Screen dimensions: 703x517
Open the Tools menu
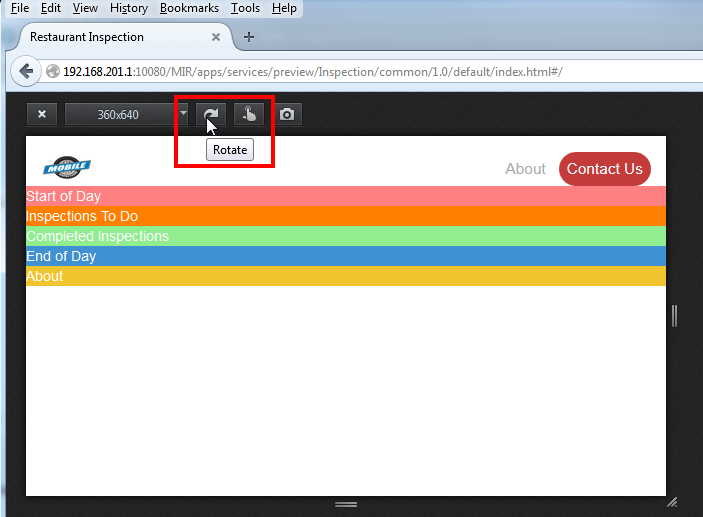245,8
